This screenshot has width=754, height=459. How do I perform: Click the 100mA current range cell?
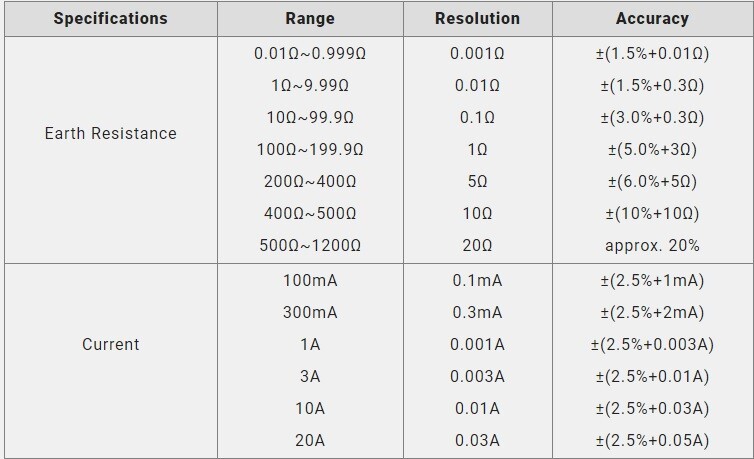point(310,280)
